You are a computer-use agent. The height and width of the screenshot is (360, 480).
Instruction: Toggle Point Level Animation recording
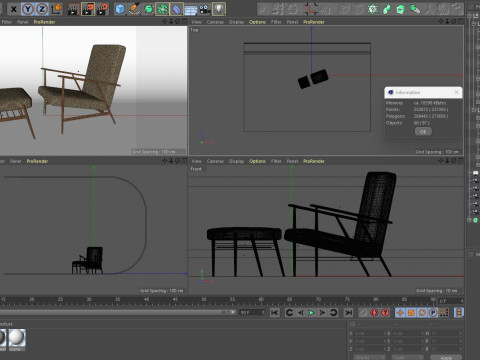444,313
